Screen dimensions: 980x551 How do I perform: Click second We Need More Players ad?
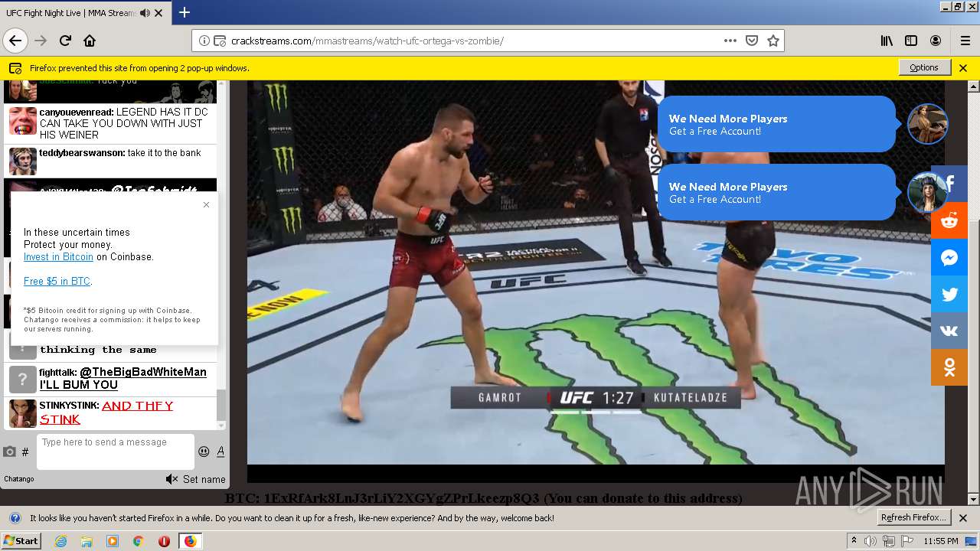[x=776, y=192]
